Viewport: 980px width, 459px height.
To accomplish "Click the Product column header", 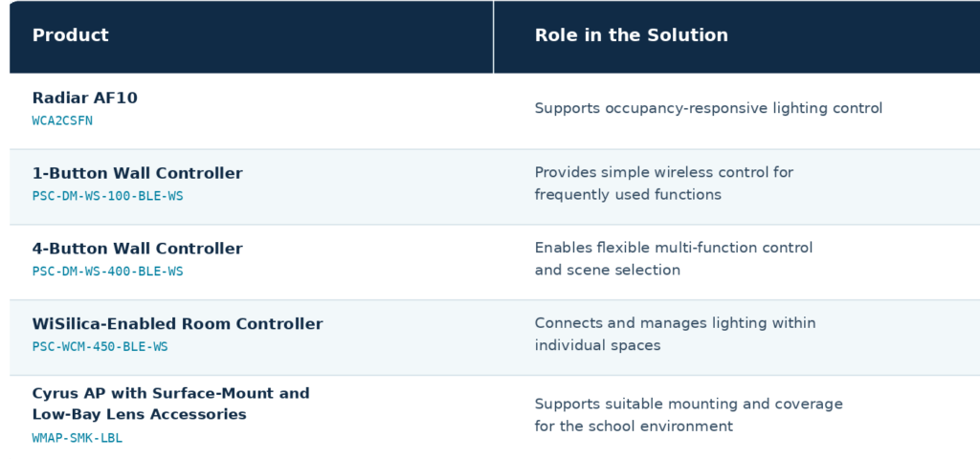I will pos(71,35).
